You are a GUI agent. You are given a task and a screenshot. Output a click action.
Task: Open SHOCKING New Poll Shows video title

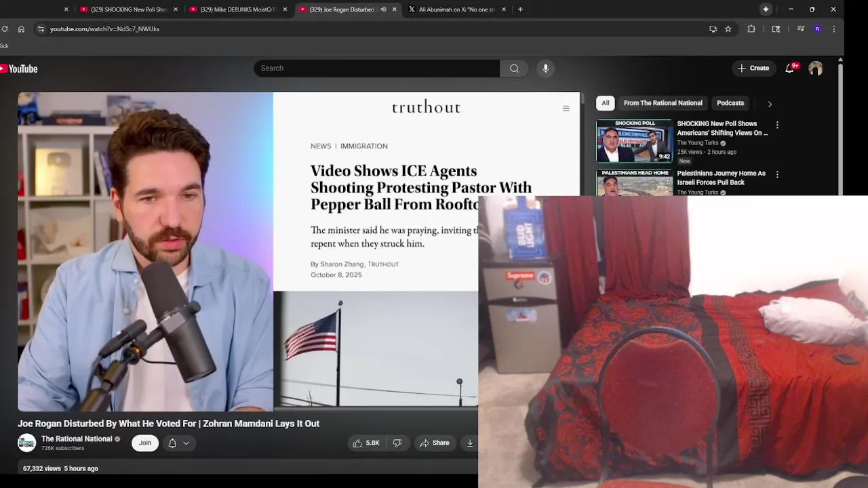point(722,128)
